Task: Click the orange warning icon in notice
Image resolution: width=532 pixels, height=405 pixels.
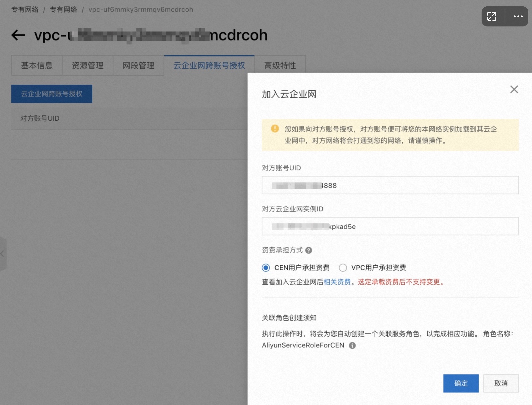Action: 275,128
